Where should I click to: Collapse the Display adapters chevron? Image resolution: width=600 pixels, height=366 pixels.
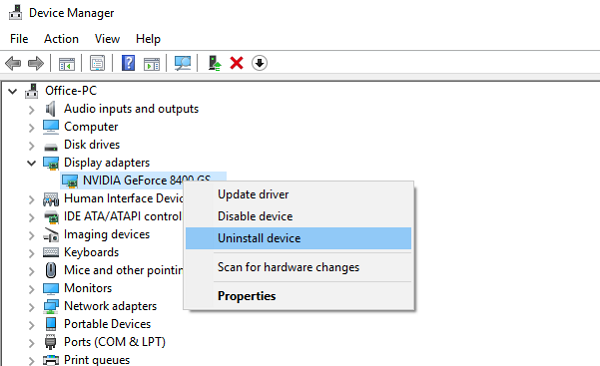tap(31, 163)
